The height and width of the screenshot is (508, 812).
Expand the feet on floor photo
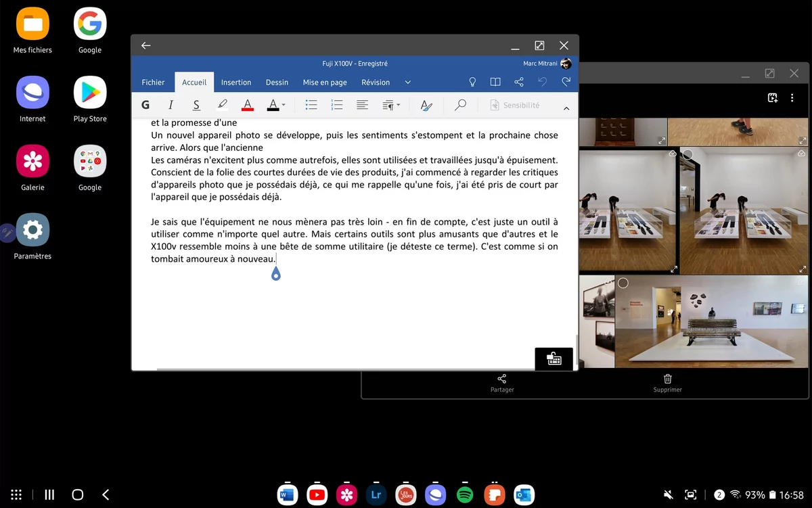(803, 141)
